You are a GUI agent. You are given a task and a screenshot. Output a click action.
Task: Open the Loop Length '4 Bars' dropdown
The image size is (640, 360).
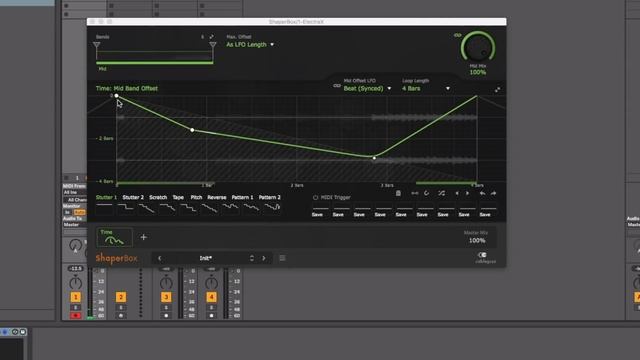(426, 89)
